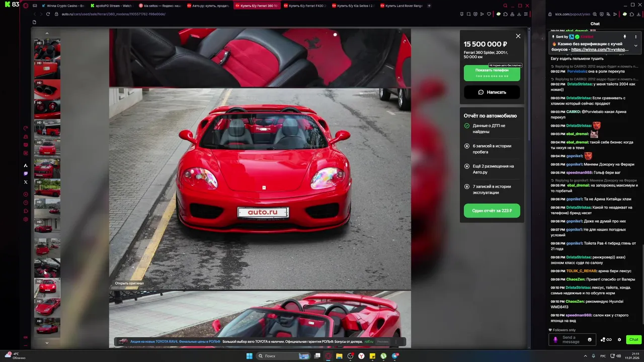Select the exhaust pipes thumbnail

47,89
